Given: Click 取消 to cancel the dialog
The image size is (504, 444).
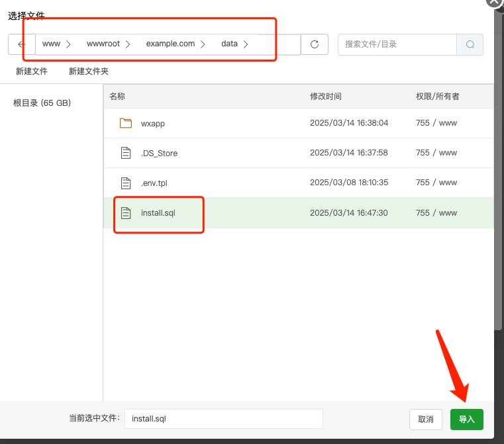Looking at the screenshot, I should (426, 420).
